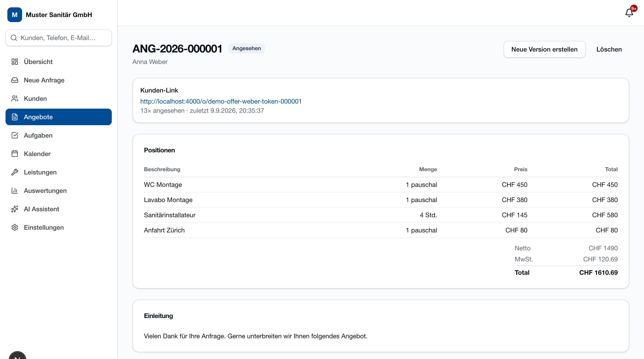
Task: Click the Anna Weber customer name
Action: [x=150, y=62]
